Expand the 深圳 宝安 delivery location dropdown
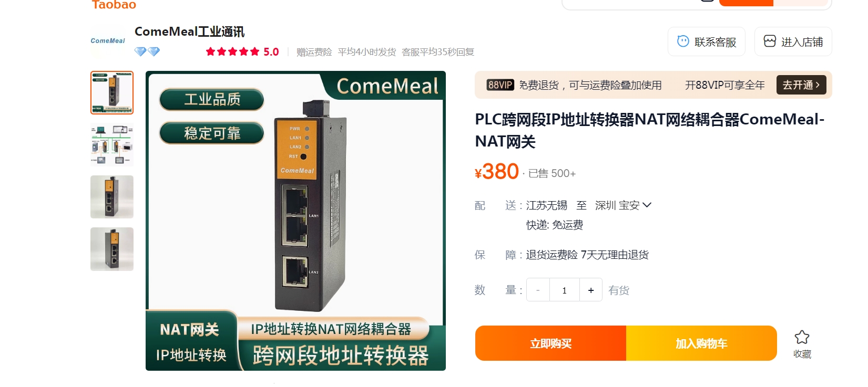868x387 pixels. [623, 205]
